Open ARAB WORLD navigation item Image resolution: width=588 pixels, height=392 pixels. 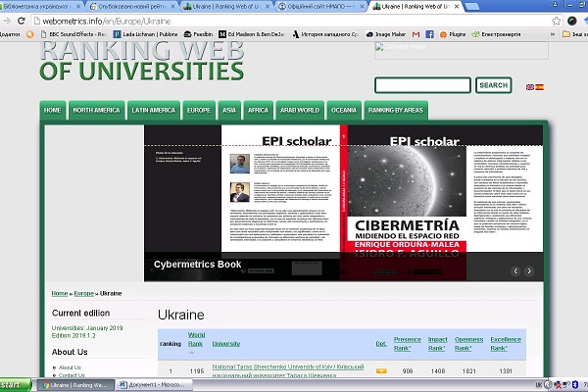coord(300,111)
